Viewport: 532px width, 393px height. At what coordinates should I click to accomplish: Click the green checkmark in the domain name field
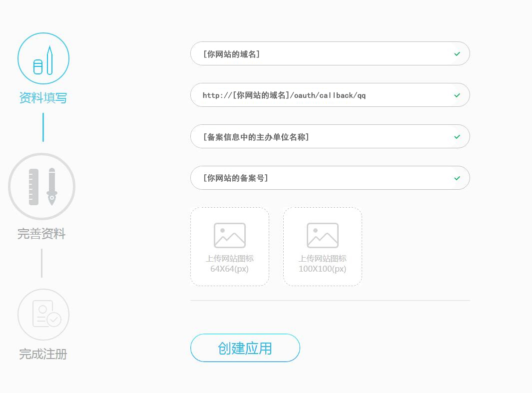pos(457,53)
